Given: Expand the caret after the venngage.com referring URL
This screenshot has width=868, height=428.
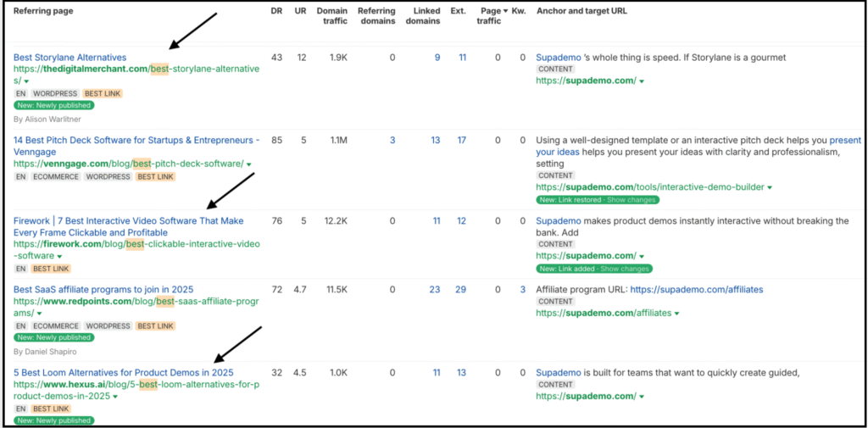Looking at the screenshot, I should (x=249, y=164).
